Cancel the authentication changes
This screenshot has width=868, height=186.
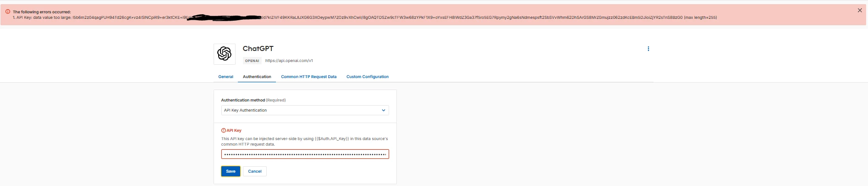coord(254,171)
